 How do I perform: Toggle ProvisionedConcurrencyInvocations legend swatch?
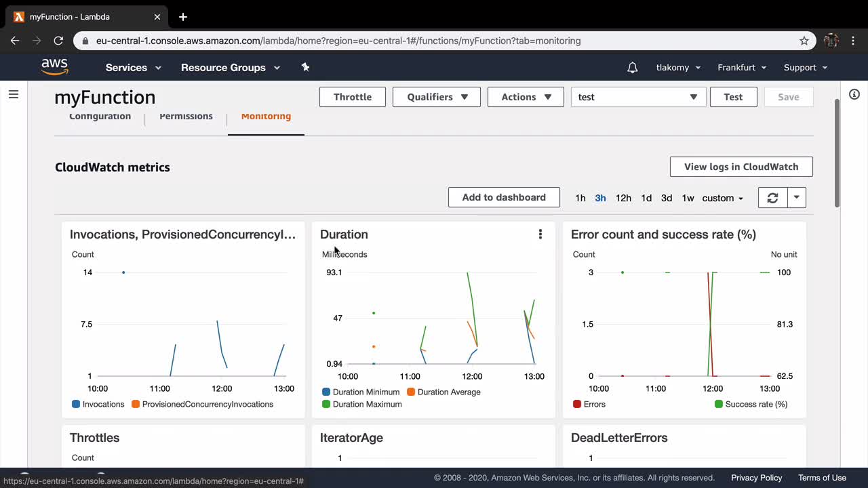coord(136,404)
